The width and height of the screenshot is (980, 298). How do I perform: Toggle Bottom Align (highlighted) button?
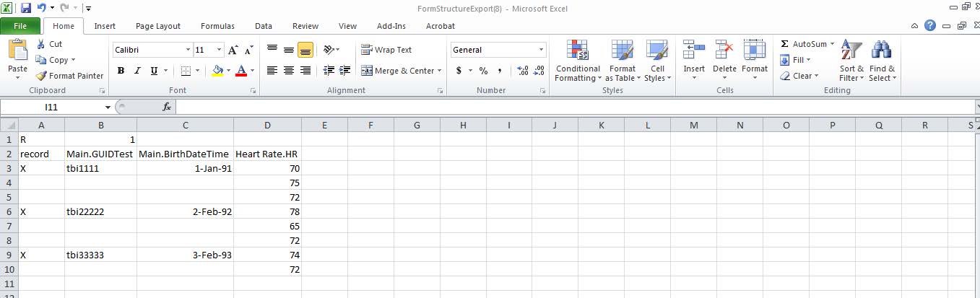(305, 49)
